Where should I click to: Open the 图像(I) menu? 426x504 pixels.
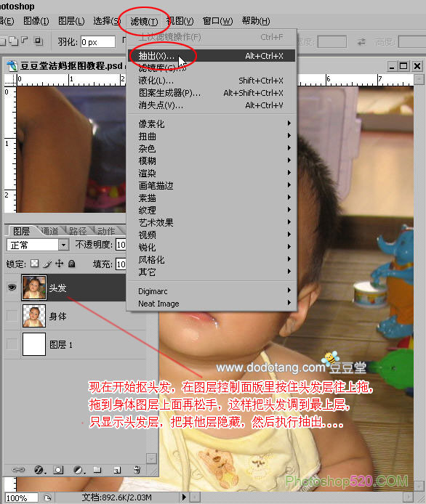(x=36, y=21)
